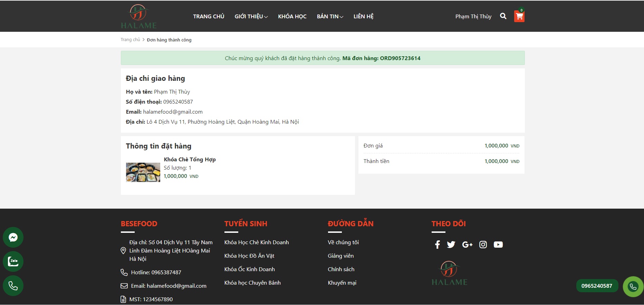Expand the GIỚI THIỆU dropdown menu
This screenshot has width=644, height=305.
[x=251, y=17]
